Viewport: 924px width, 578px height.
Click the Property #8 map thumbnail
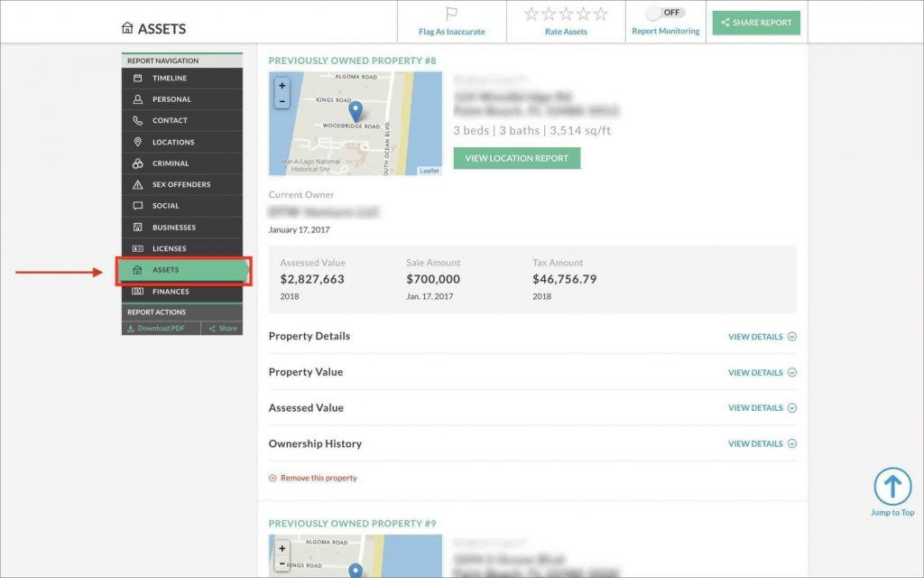coord(356,124)
